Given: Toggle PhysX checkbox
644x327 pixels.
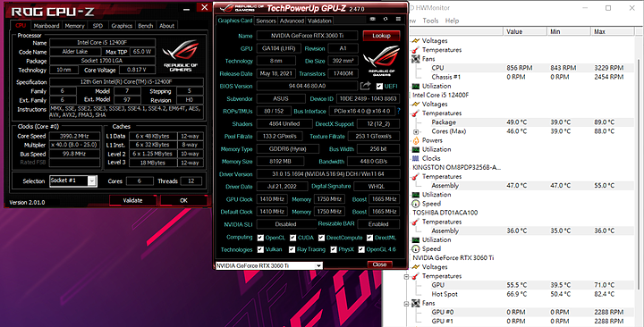Looking at the screenshot, I should click(x=334, y=249).
